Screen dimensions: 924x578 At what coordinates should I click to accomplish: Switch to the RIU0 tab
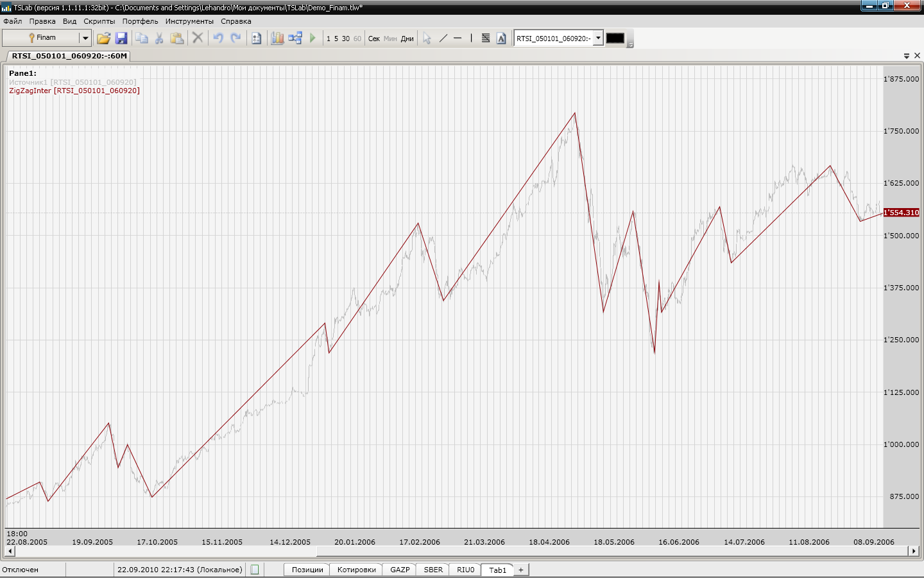click(x=466, y=570)
